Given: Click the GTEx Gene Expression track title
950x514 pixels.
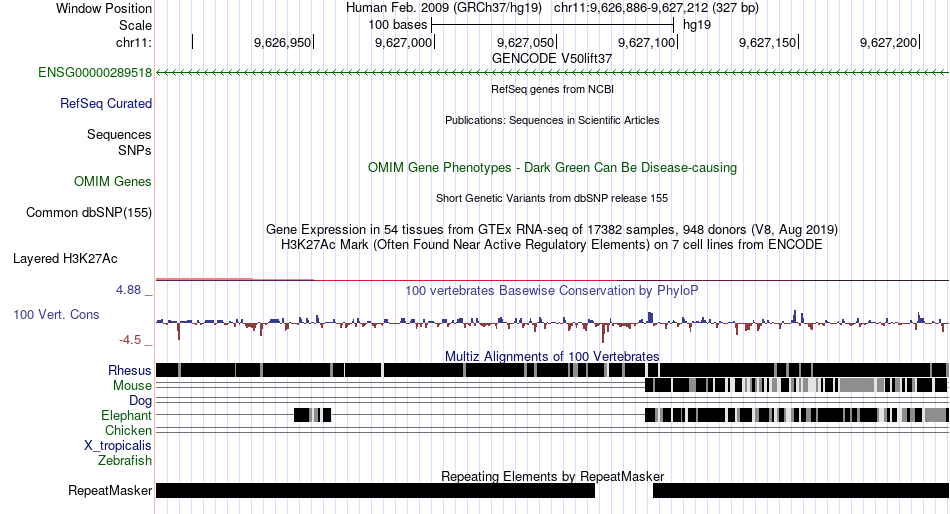Looking at the screenshot, I should click(x=552, y=230).
